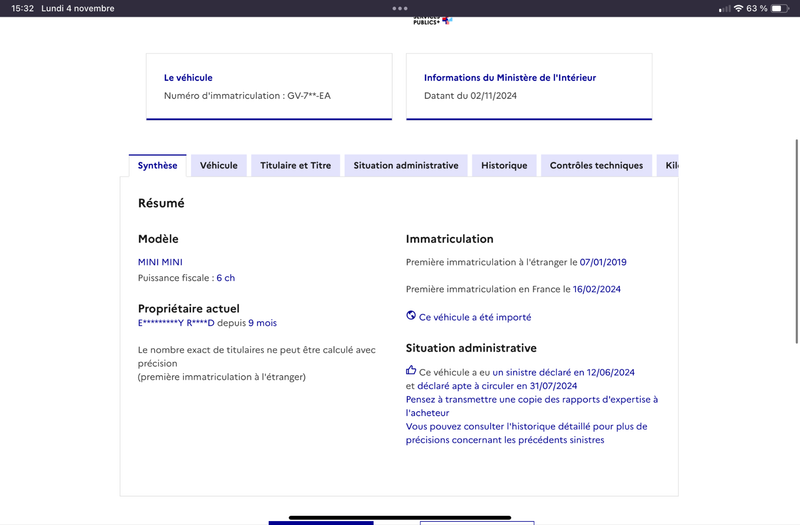
Task: Tap the date 'Lundi 4 novembre'
Action: point(78,8)
